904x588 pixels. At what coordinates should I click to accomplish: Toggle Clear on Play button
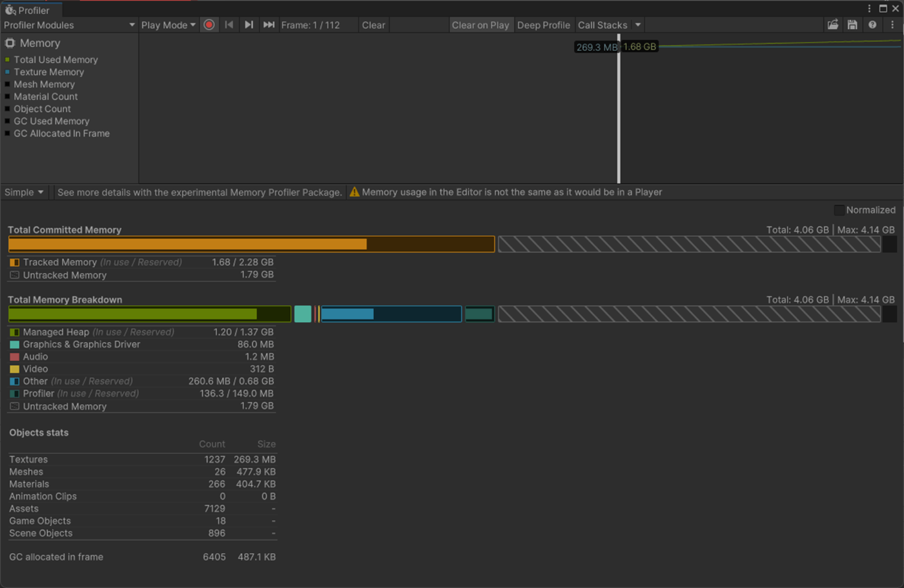click(x=480, y=25)
